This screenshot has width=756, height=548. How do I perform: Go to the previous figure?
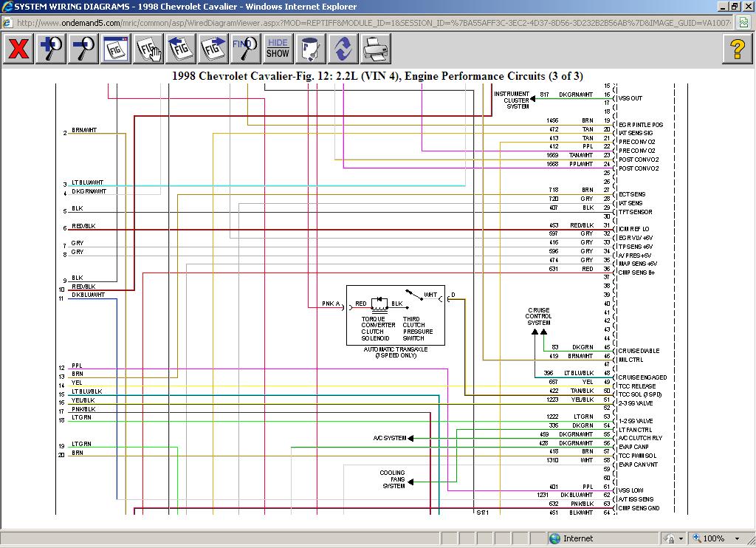(181, 49)
